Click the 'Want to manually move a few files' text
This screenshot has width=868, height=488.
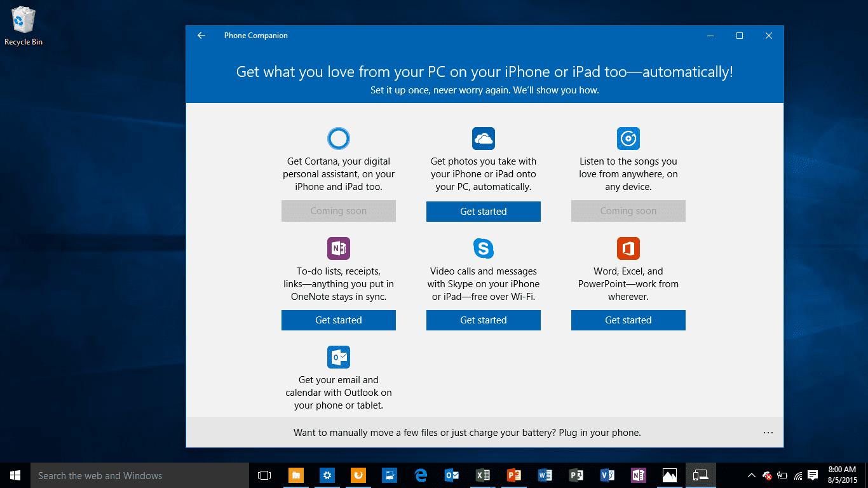(467, 433)
